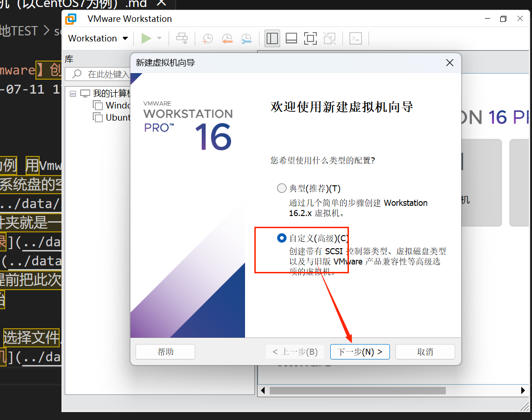Screen dimensions: 532x420
Task: Open the snapshot manager wrench icon
Action: (246, 38)
